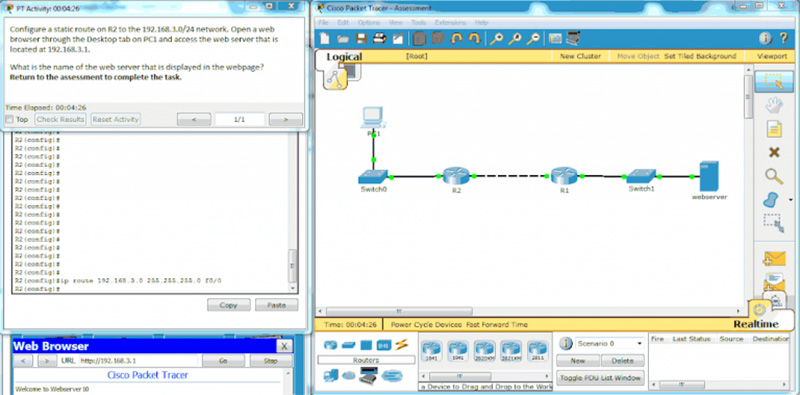800x395 pixels.
Task: Choose the Draw Polygon tool
Action: click(771, 200)
